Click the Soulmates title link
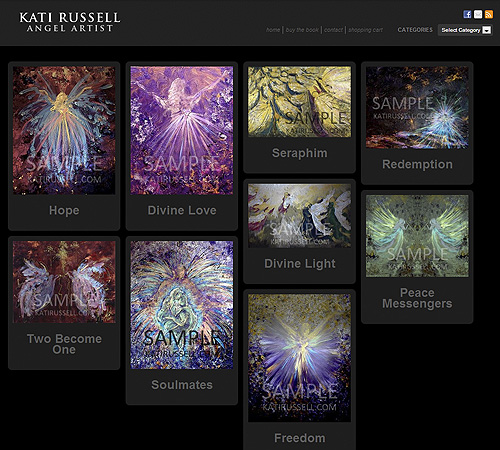 point(182,385)
